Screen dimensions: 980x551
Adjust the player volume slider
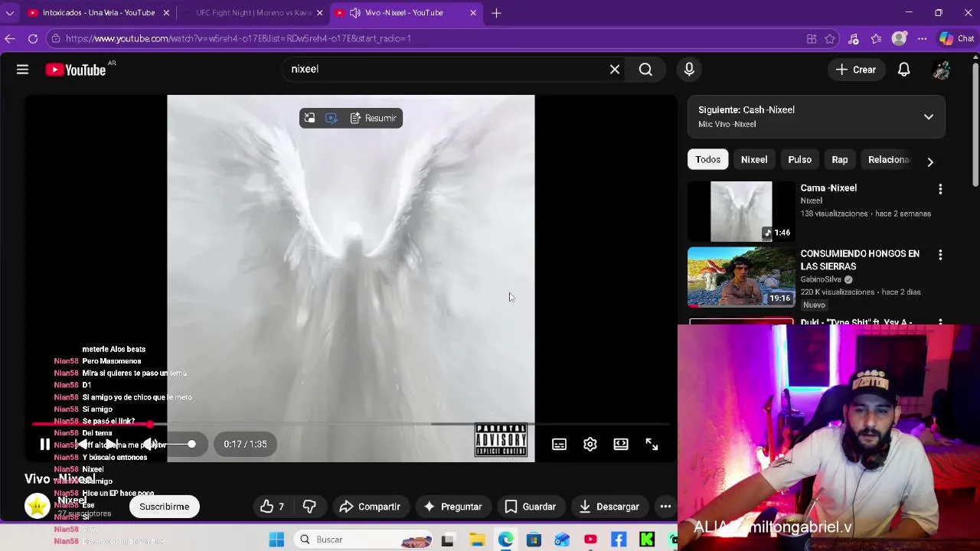(180, 444)
